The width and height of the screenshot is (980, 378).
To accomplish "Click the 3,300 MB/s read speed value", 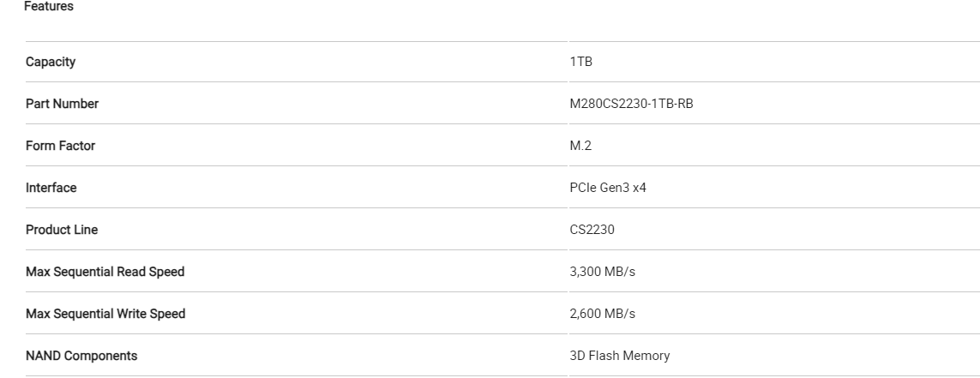I will click(x=603, y=272).
